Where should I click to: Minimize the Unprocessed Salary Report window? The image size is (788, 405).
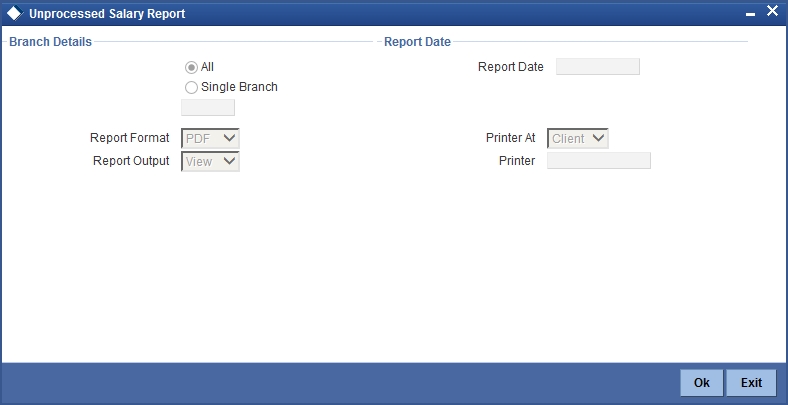[750, 15]
